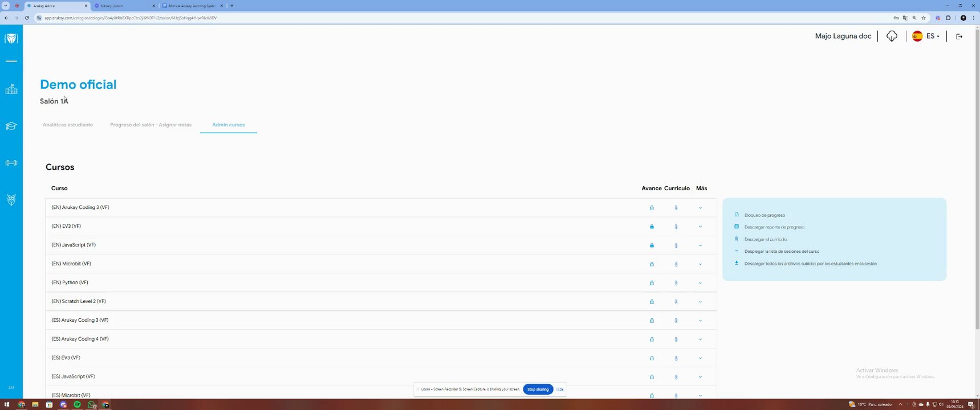This screenshot has height=410, width=980.
Task: Open the Chrome three-dot menu
Action: 973,18
